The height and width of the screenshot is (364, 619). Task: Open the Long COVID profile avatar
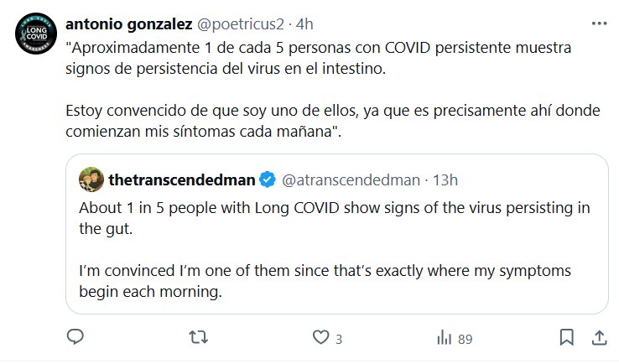pyautogui.click(x=36, y=36)
